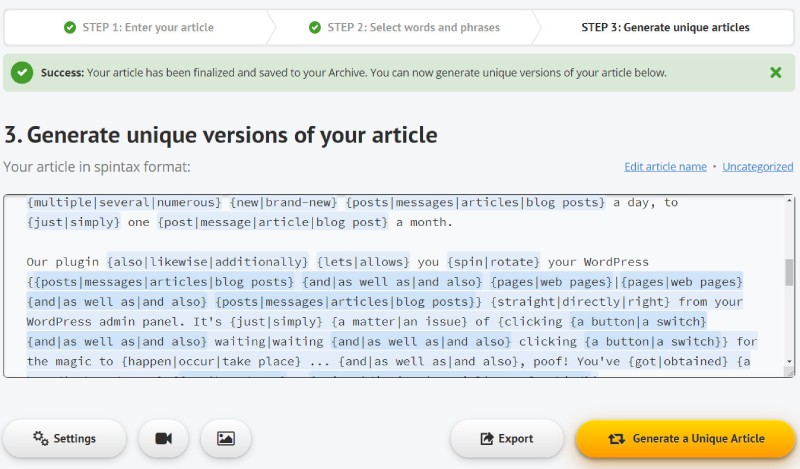Image resolution: width=800 pixels, height=469 pixels.
Task: Select Step 3: Generate unique articles tab
Action: (665, 27)
